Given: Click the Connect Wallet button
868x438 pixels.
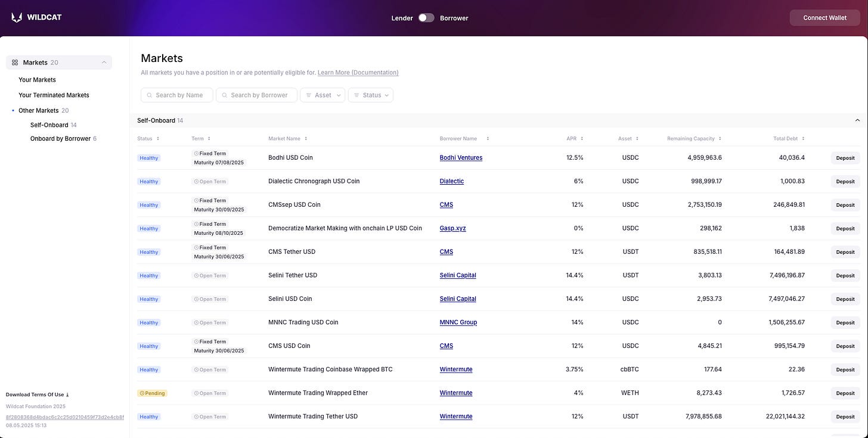Looking at the screenshot, I should pyautogui.click(x=825, y=18).
